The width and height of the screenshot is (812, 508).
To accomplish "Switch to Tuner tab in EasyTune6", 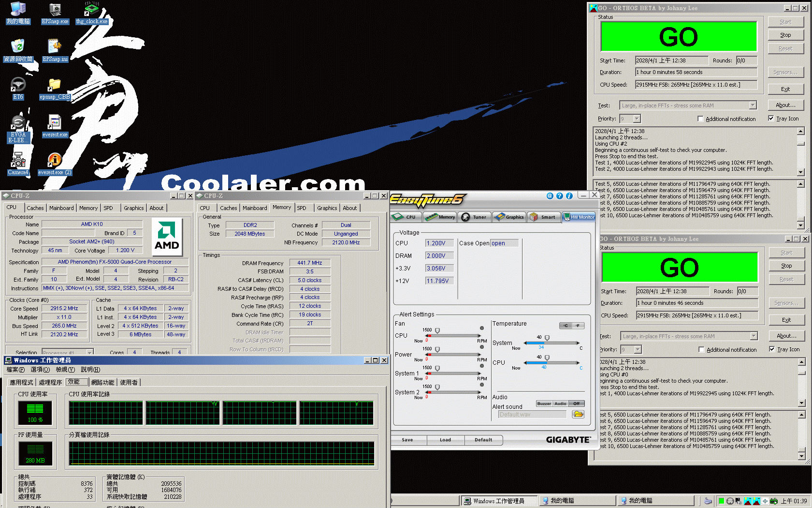I will (x=474, y=217).
